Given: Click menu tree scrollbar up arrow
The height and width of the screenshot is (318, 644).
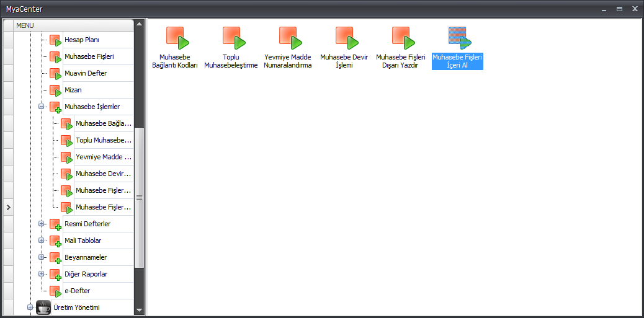Looking at the screenshot, I should pos(139,24).
